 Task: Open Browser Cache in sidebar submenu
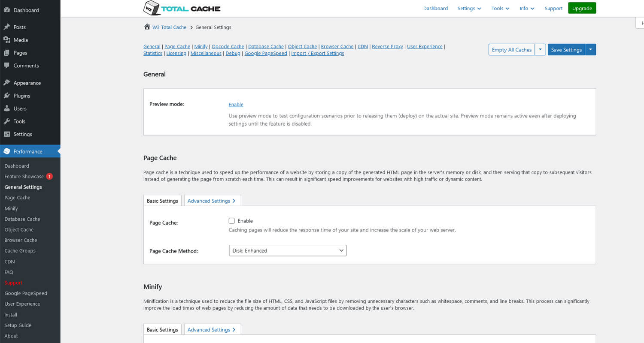(x=21, y=240)
